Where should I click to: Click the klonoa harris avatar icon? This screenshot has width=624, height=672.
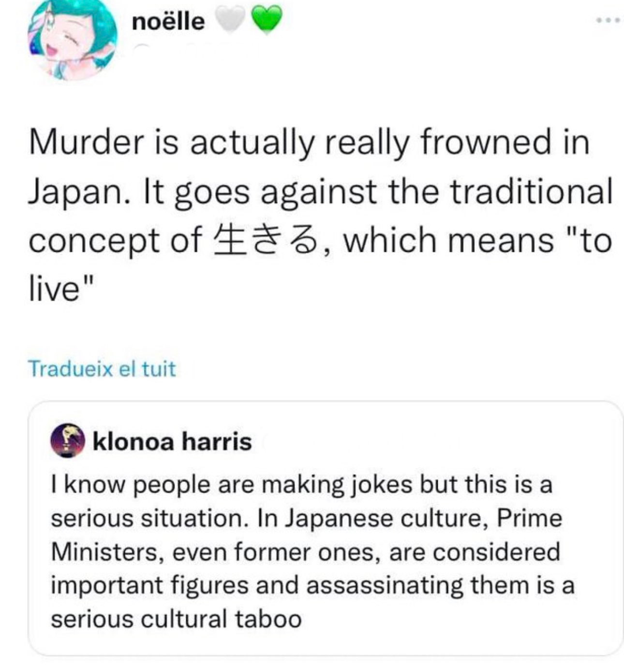coord(67,441)
